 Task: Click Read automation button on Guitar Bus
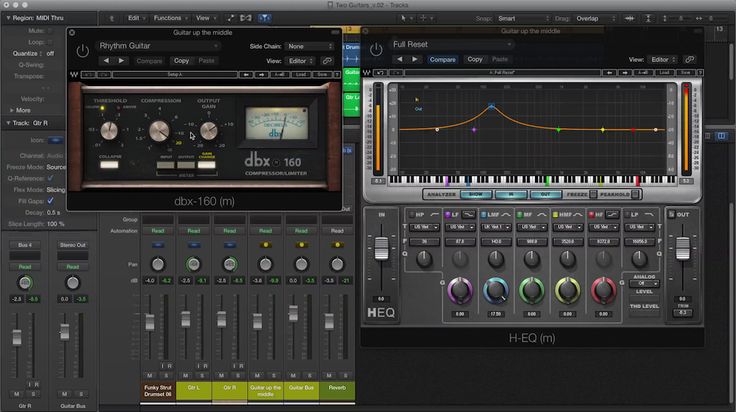tap(301, 230)
